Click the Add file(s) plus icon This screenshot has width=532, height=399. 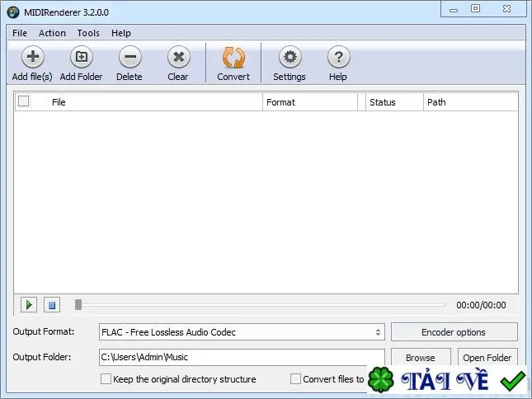click(x=32, y=57)
